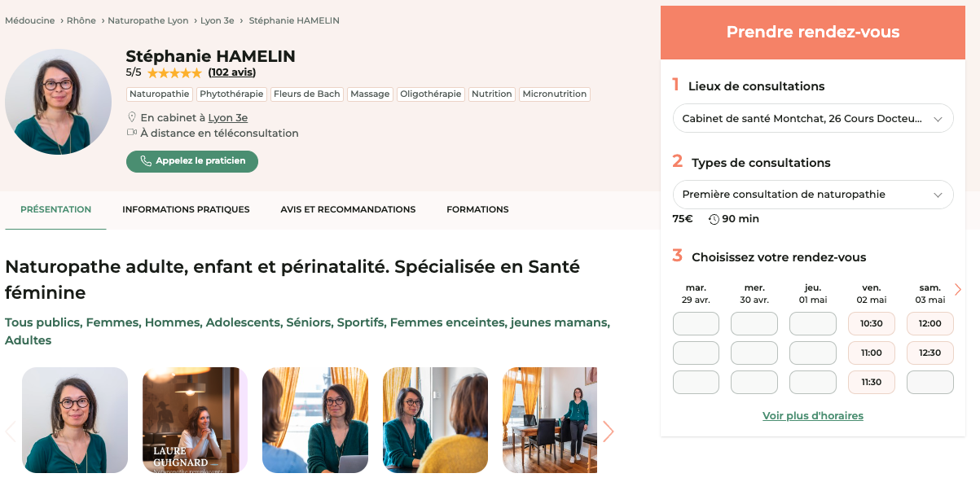The width and height of the screenshot is (980, 504).
Task: Click the next photo carousel arrow
Action: tap(609, 432)
